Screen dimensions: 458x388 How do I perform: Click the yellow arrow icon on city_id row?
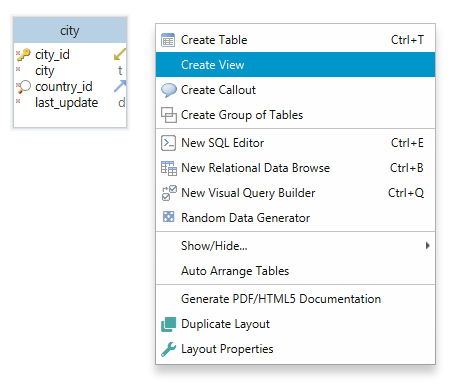coord(120,54)
